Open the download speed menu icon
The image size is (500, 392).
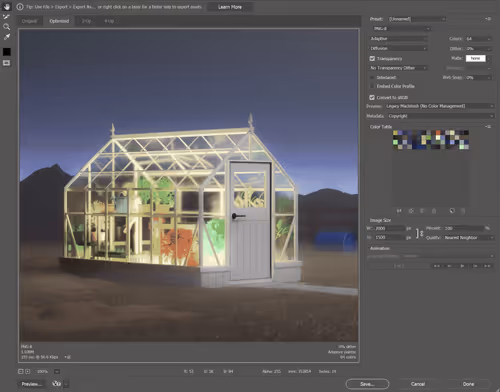(x=68, y=357)
